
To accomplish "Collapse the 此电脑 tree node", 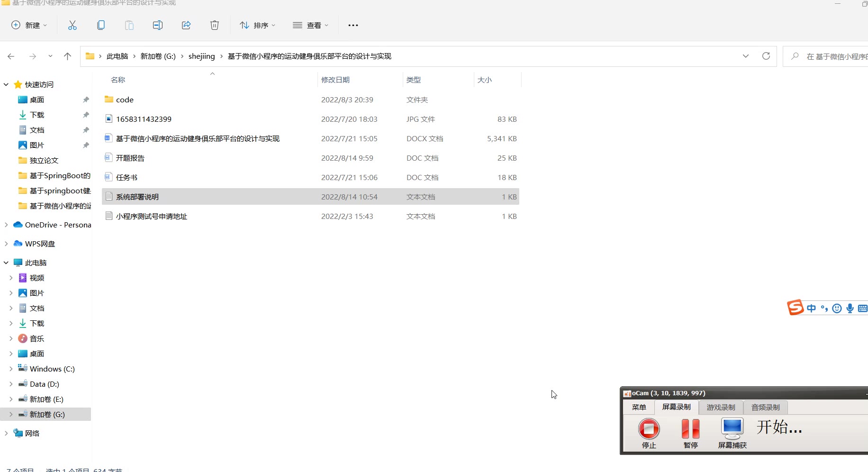I will pos(6,263).
